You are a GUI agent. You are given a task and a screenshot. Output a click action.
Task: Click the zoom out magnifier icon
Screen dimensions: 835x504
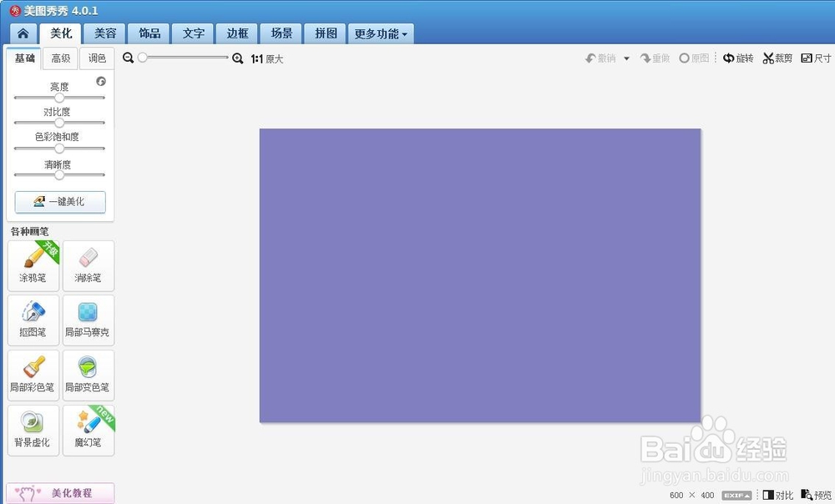tap(128, 58)
